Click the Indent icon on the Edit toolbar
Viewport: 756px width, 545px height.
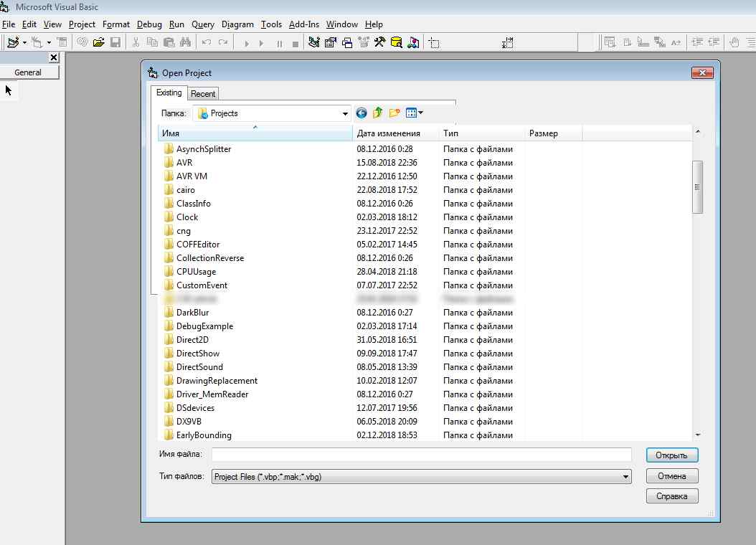click(697, 42)
